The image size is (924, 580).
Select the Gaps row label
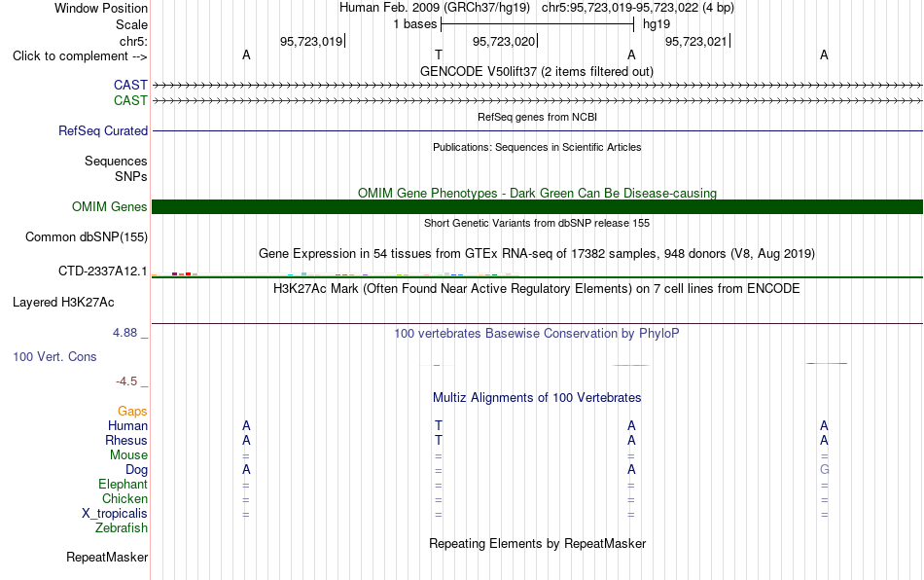132,411
